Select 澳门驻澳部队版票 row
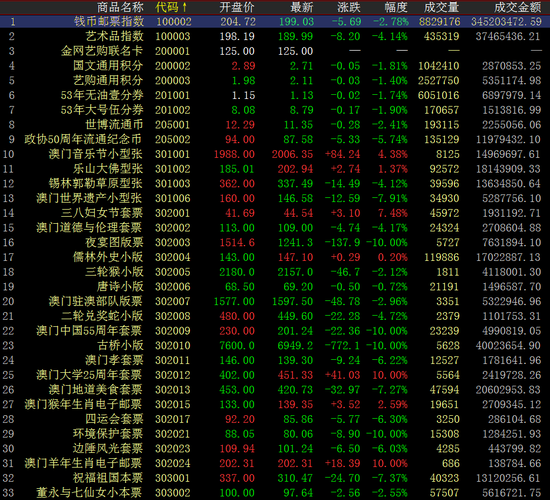 coord(275,302)
